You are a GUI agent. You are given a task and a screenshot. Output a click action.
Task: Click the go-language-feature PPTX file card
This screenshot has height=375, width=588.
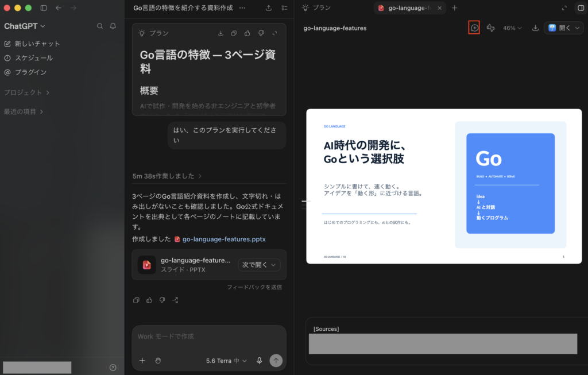(209, 265)
